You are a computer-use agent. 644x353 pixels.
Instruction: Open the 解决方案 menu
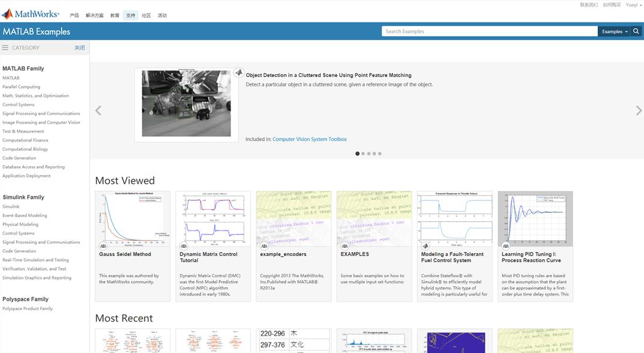click(95, 15)
